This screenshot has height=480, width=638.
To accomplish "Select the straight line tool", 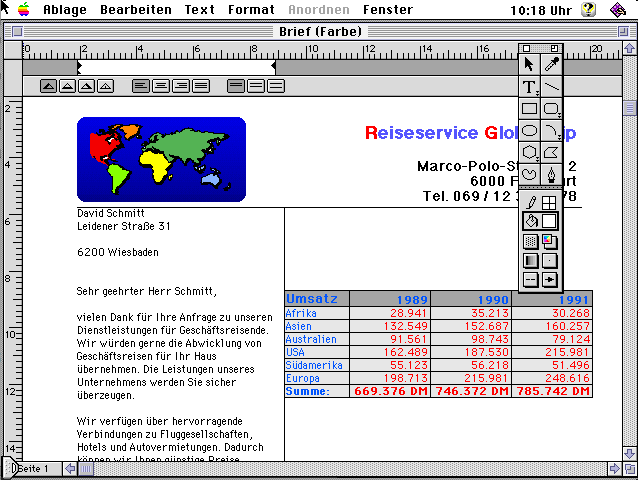I will (x=551, y=87).
